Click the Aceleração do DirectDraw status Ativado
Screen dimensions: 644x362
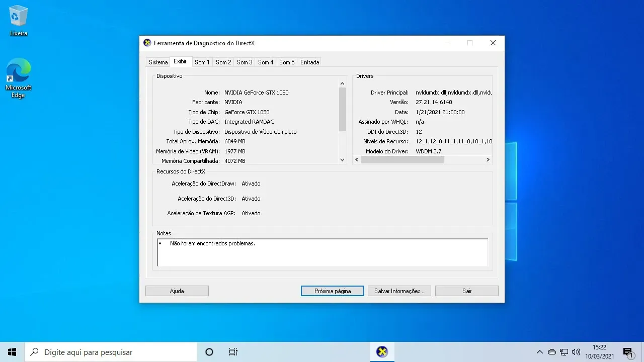[251, 184]
